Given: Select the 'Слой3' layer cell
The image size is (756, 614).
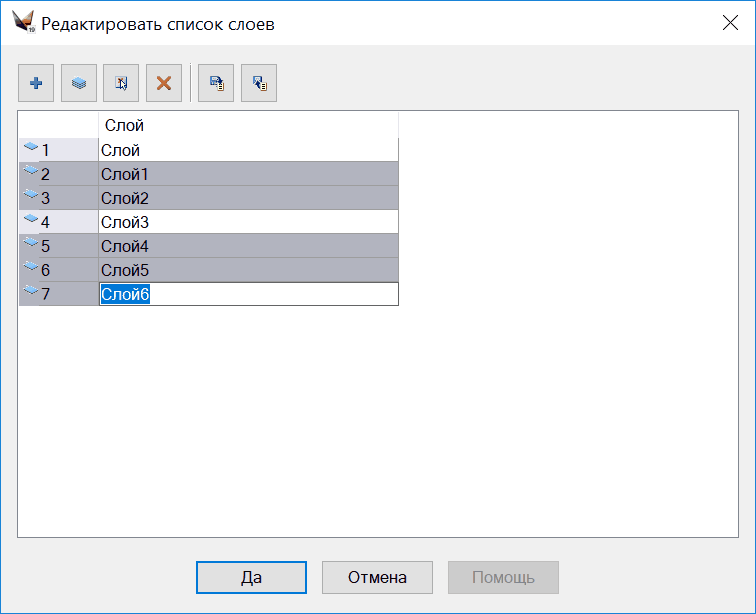Looking at the screenshot, I should (248, 222).
